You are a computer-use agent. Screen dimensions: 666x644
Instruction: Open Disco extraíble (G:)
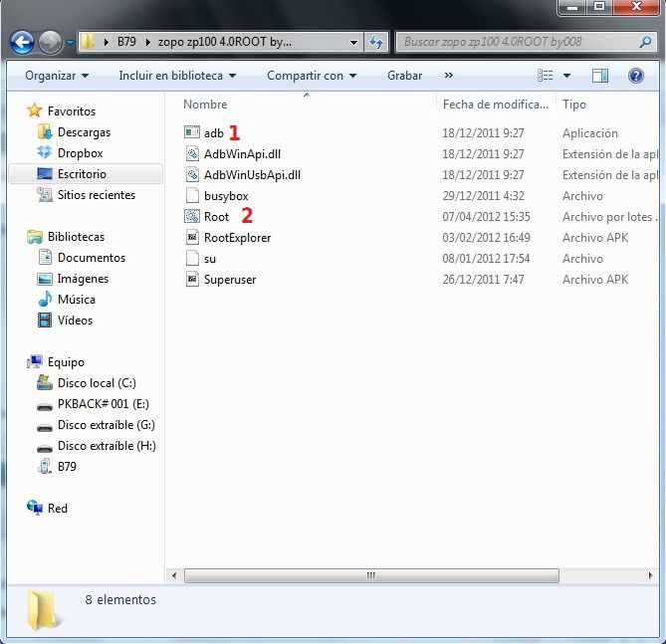click(107, 425)
